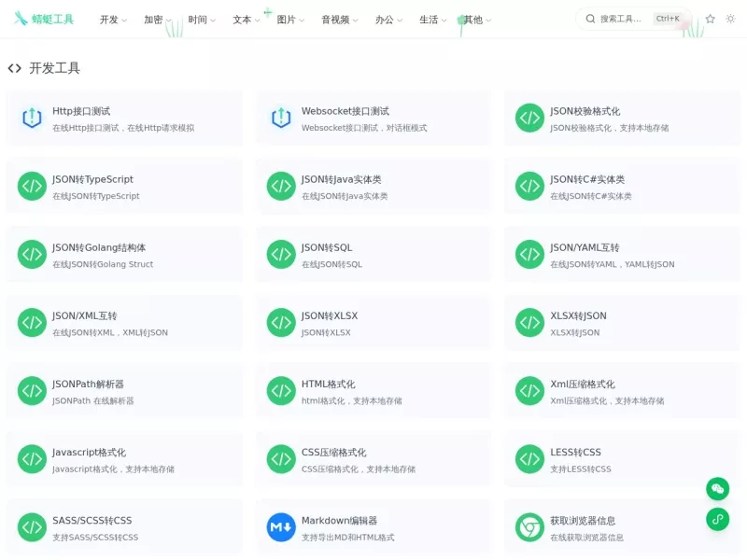Click the JSON/YAML互转 code icon
This screenshot has height=560, width=747.
529,254
